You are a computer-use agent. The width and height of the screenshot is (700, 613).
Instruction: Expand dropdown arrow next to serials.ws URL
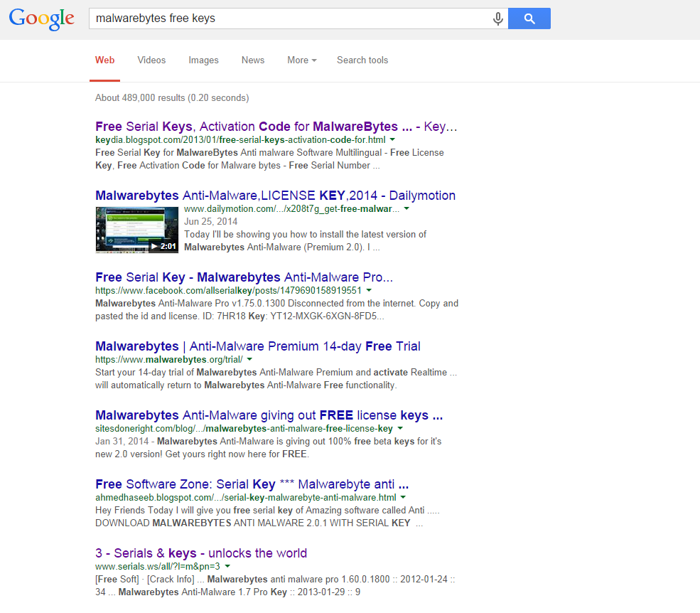point(227,567)
